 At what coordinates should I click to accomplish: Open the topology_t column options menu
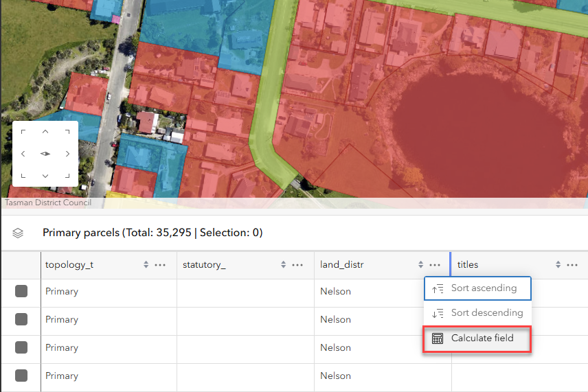[x=160, y=265]
